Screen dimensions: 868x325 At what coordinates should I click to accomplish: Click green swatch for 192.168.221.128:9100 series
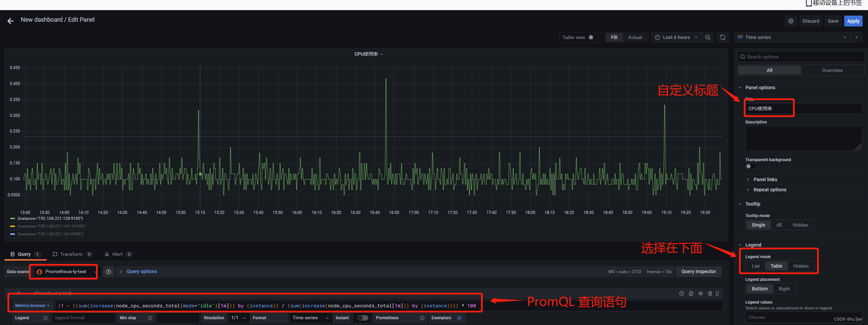[x=13, y=218]
